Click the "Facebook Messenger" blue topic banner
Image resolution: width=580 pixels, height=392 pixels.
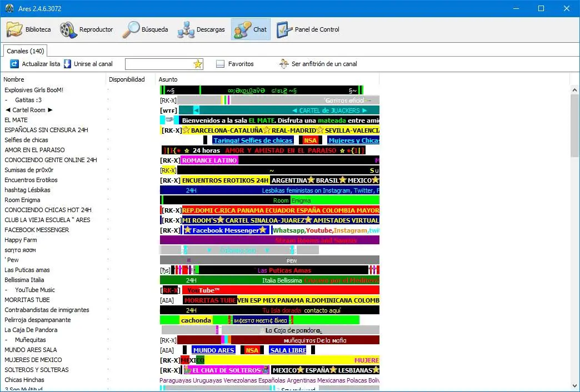click(x=226, y=230)
